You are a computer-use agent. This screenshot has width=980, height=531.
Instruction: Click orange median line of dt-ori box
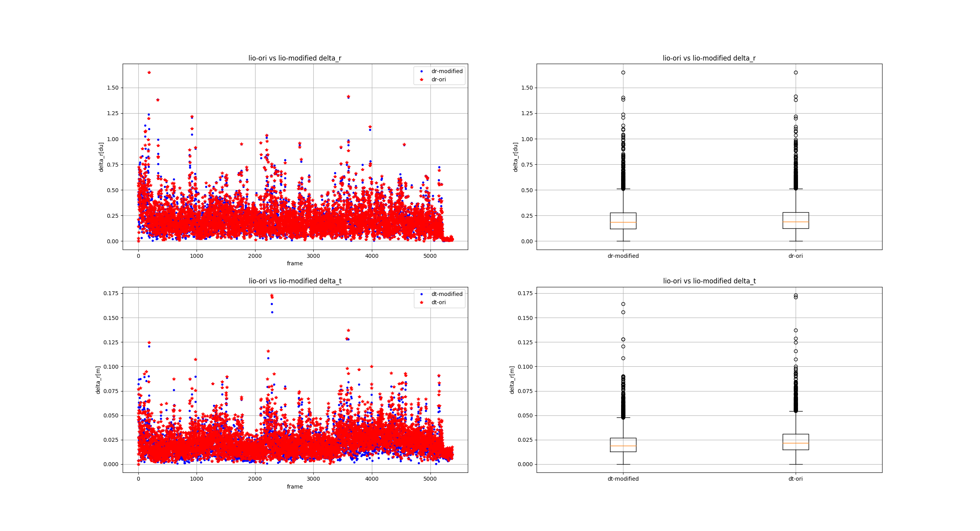click(x=795, y=443)
